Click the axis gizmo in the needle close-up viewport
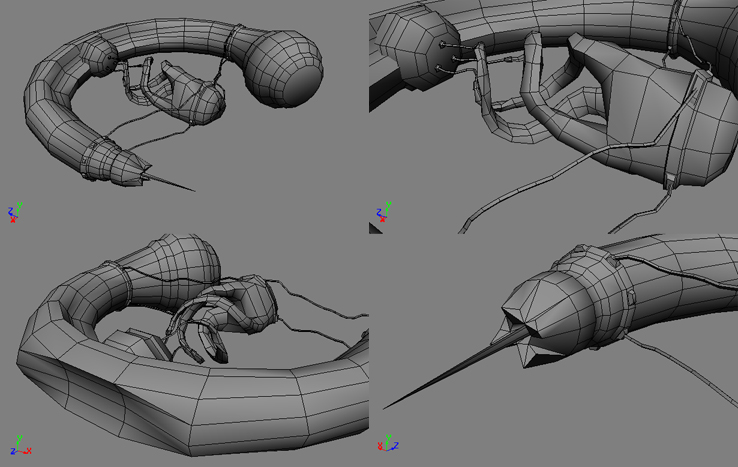Viewport: 738px width, 467px height. [x=387, y=443]
